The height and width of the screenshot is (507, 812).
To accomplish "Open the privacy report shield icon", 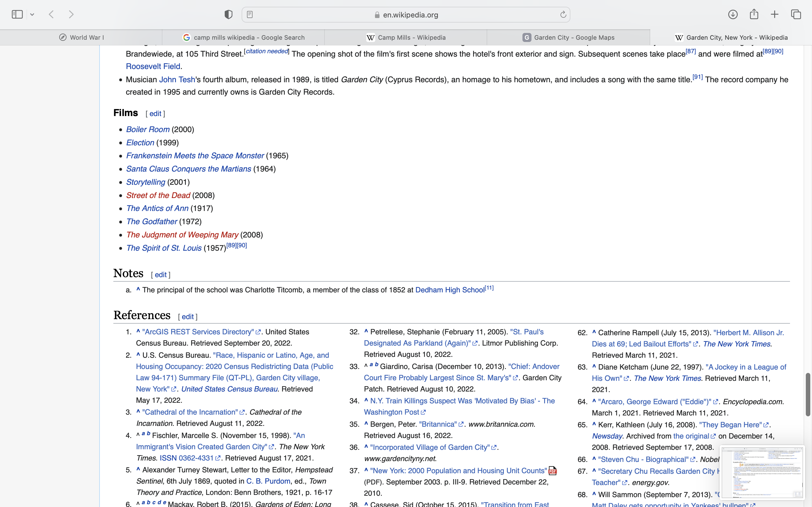I will click(228, 14).
